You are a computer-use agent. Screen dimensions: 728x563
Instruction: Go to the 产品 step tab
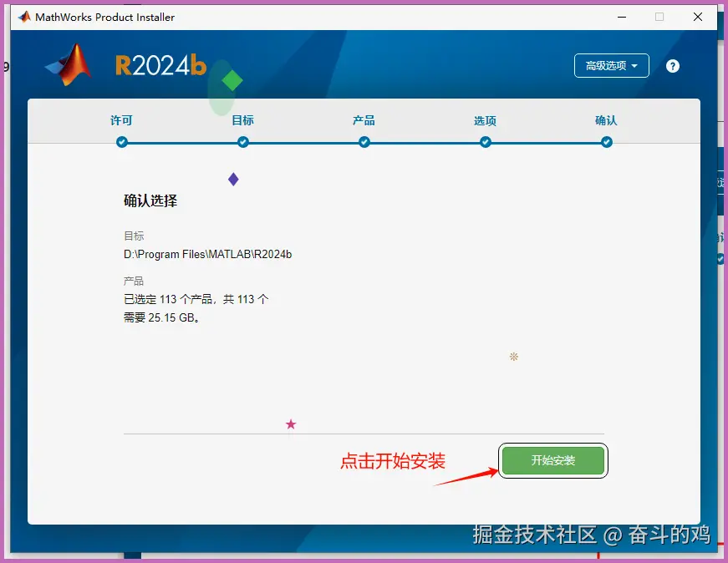click(364, 120)
